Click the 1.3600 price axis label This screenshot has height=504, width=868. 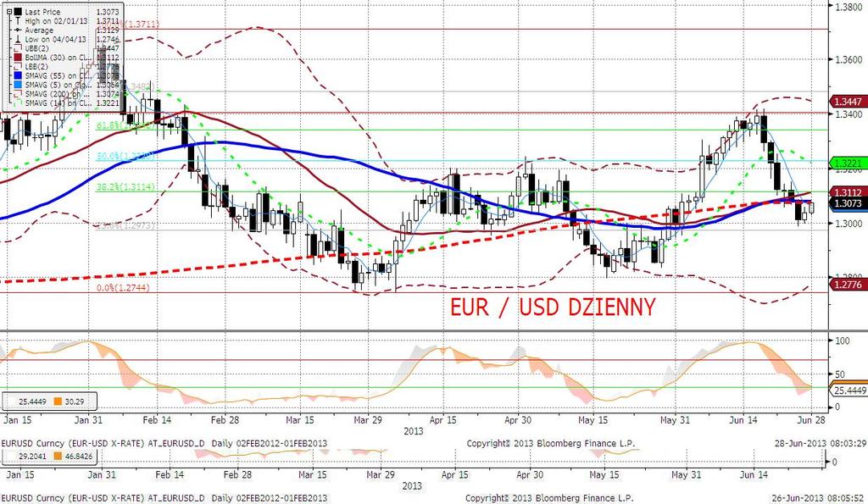click(849, 60)
